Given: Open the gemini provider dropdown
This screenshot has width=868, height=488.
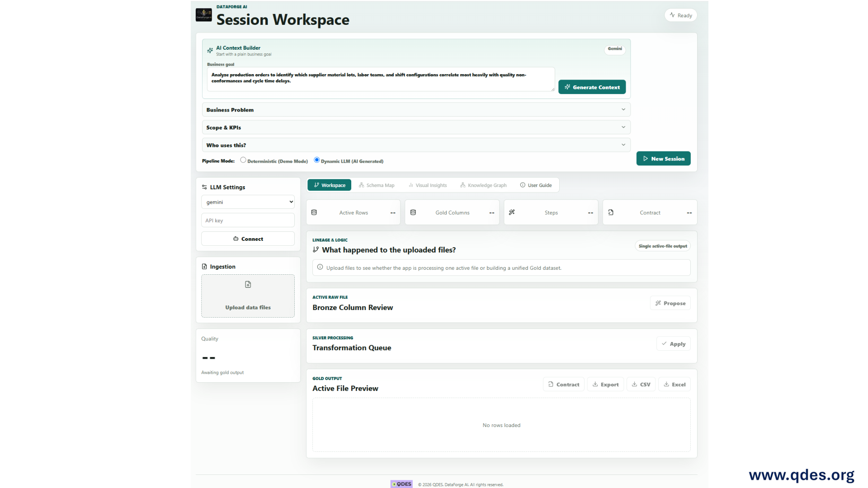Looking at the screenshot, I should (248, 202).
